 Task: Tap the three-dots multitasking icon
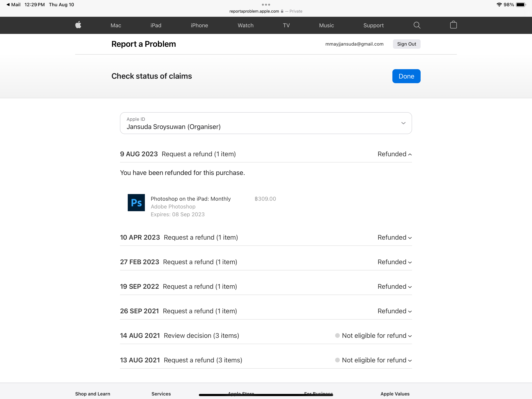(x=266, y=4)
